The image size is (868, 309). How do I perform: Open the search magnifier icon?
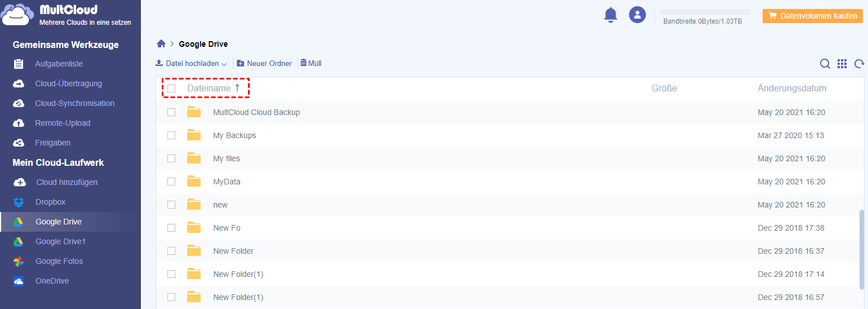[x=825, y=64]
